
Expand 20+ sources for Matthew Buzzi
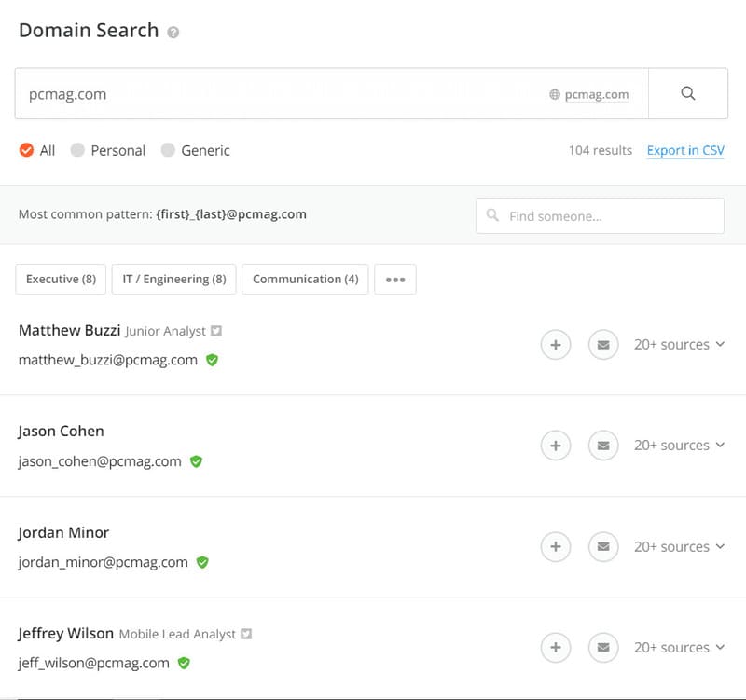[679, 344]
